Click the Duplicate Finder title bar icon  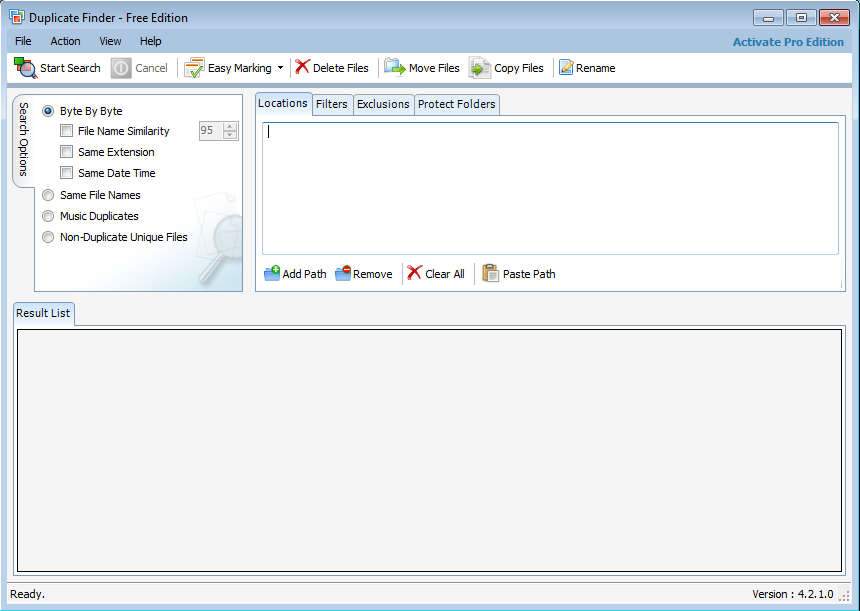(17, 17)
